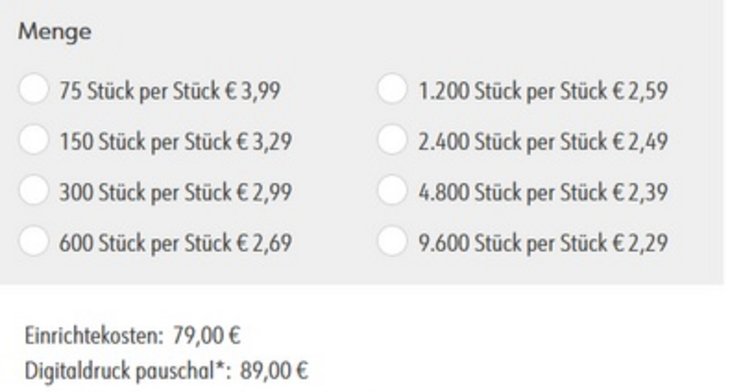Image resolution: width=730 pixels, height=392 pixels.
Task: Click the '€ 2,29' price label text
Action: coord(641,243)
